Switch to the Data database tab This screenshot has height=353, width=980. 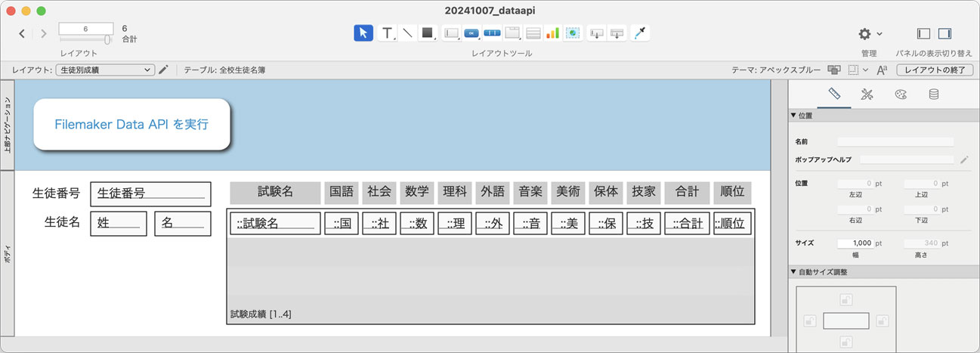point(934,94)
